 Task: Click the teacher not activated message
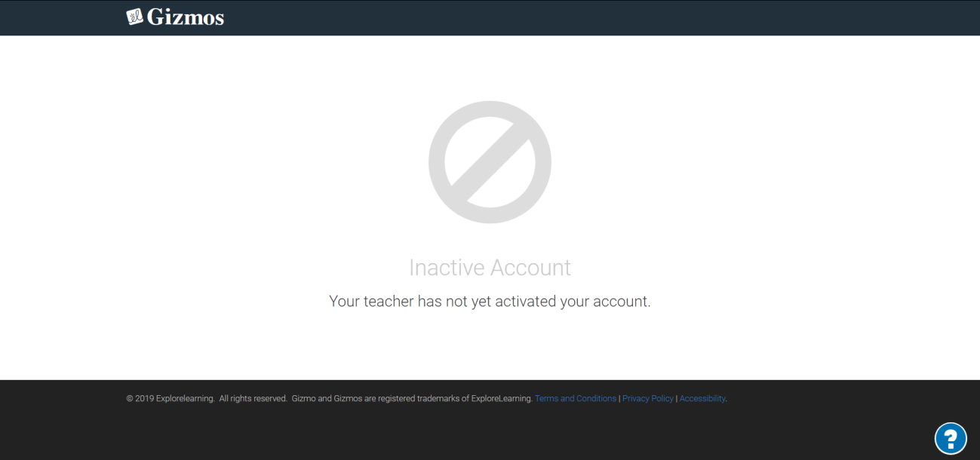coord(490,301)
